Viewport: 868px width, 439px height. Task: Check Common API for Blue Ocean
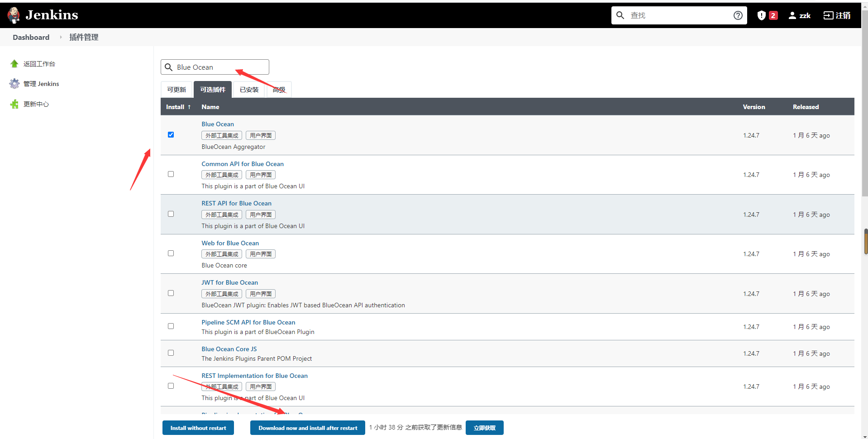coord(171,174)
